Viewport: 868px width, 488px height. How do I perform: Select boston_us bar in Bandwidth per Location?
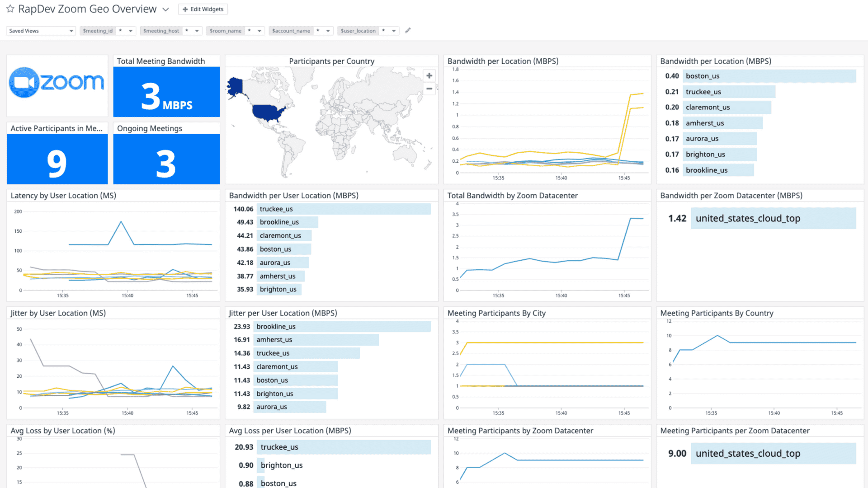[769, 76]
